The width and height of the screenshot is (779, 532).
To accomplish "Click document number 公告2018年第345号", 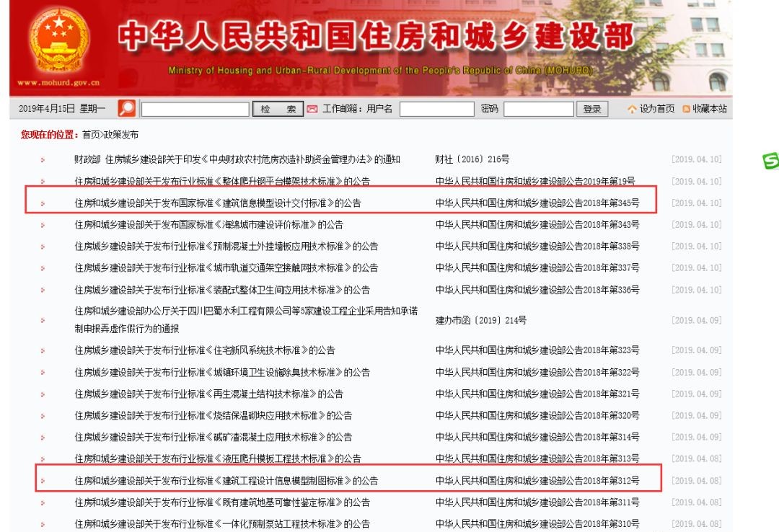I will 537,203.
